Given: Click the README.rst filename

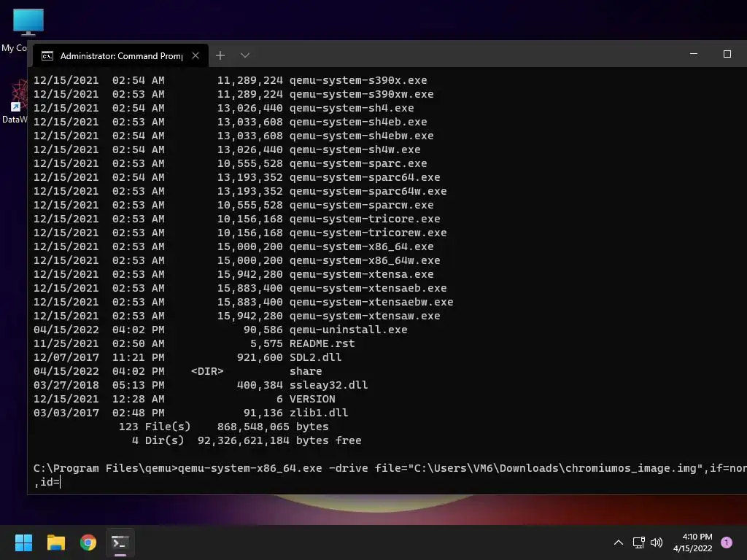Looking at the screenshot, I should click(x=322, y=343).
